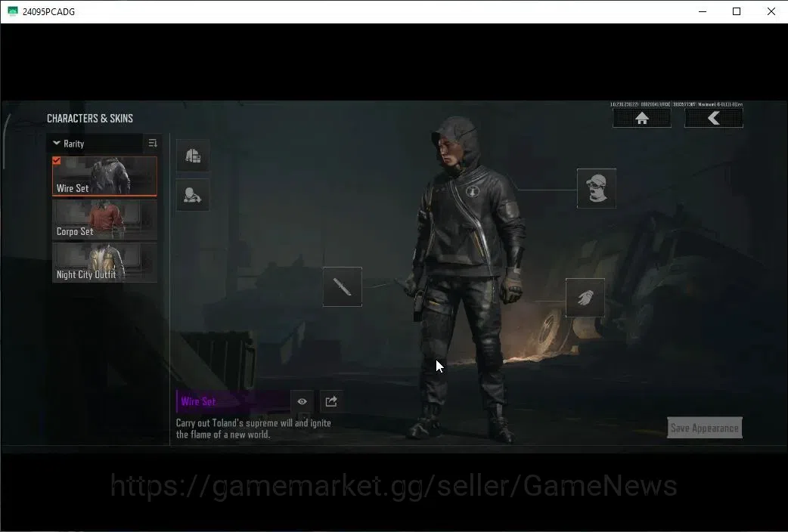Close the 24095PCADG window

pyautogui.click(x=771, y=11)
